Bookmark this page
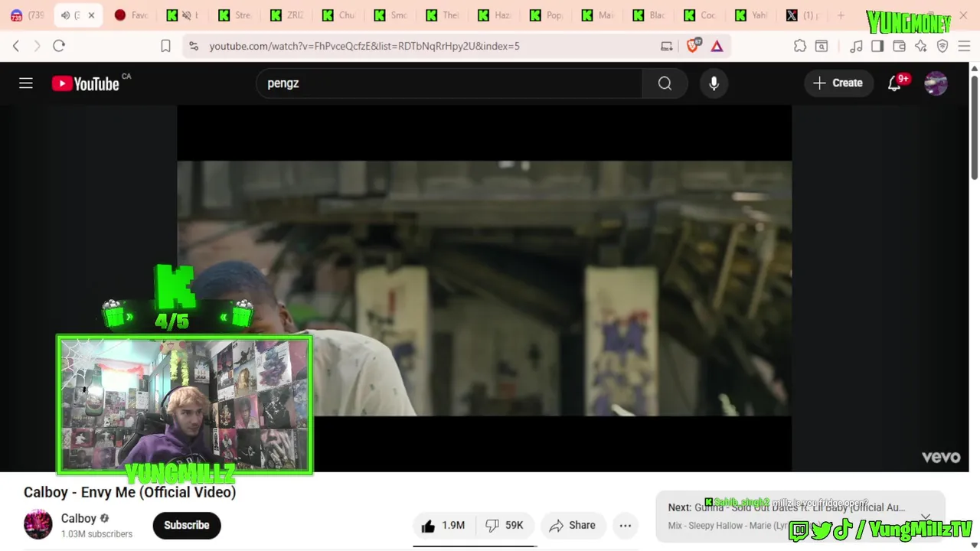Viewport: 980px width, 551px height. (165, 46)
